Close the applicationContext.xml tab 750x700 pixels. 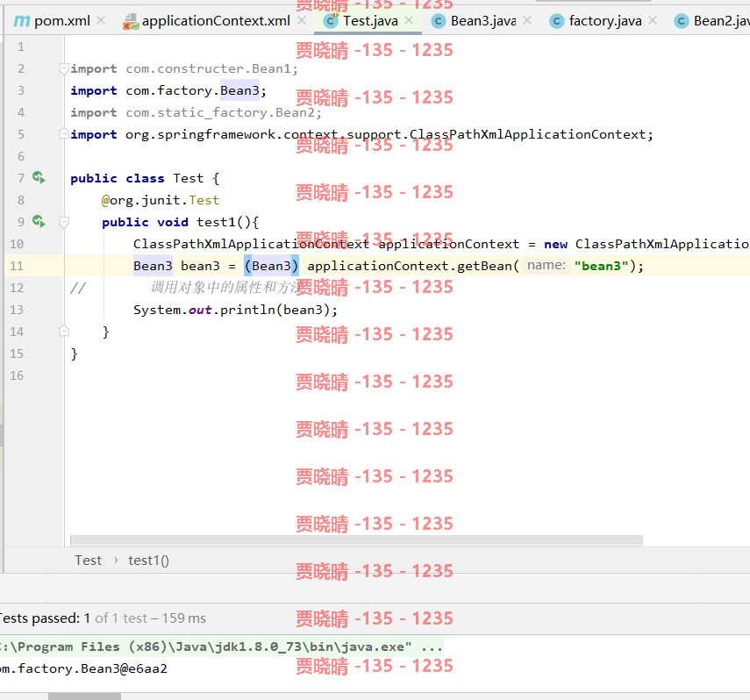[302, 20]
